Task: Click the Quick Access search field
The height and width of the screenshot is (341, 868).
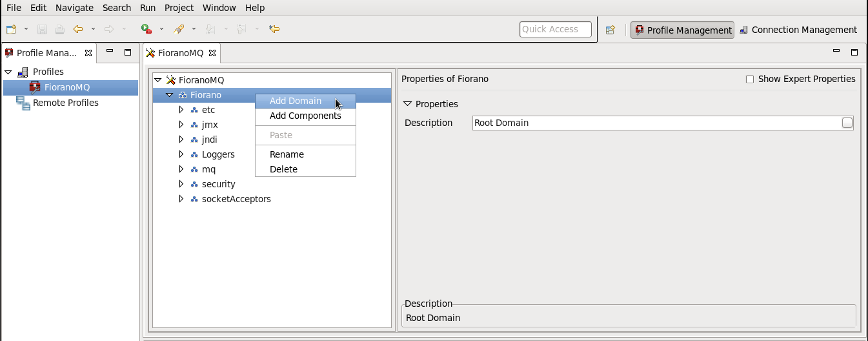Action: point(556,29)
